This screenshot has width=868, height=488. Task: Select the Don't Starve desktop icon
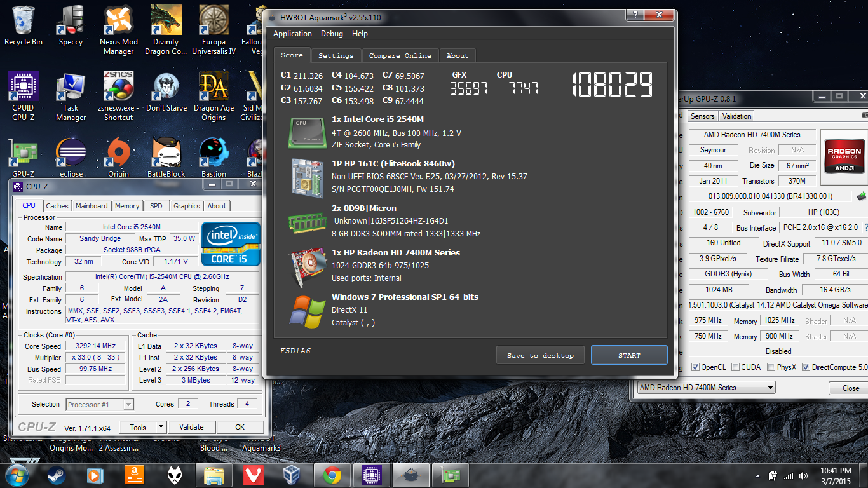[166, 91]
